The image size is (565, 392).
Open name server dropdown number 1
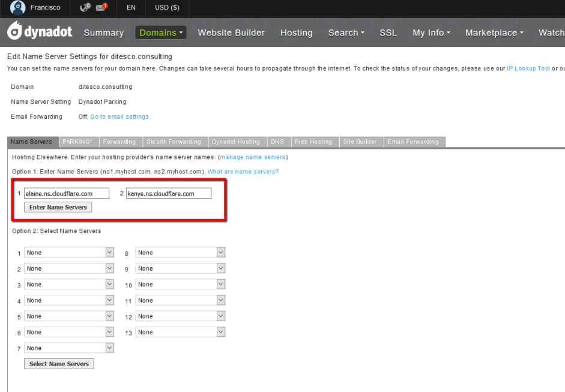click(69, 253)
